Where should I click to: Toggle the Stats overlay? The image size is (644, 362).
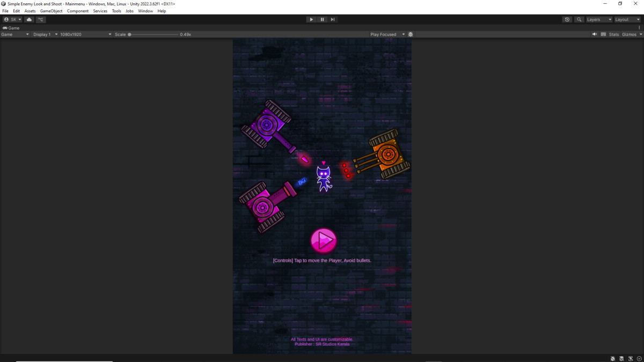pos(613,34)
